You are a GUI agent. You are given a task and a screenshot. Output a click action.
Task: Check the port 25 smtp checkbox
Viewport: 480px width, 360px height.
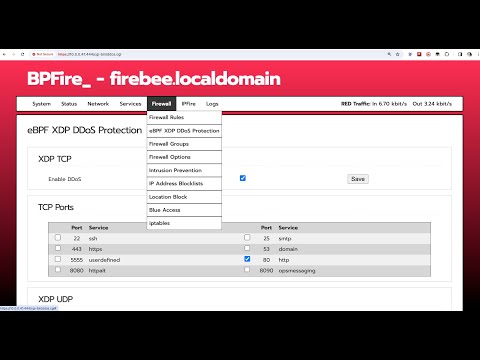tap(247, 237)
